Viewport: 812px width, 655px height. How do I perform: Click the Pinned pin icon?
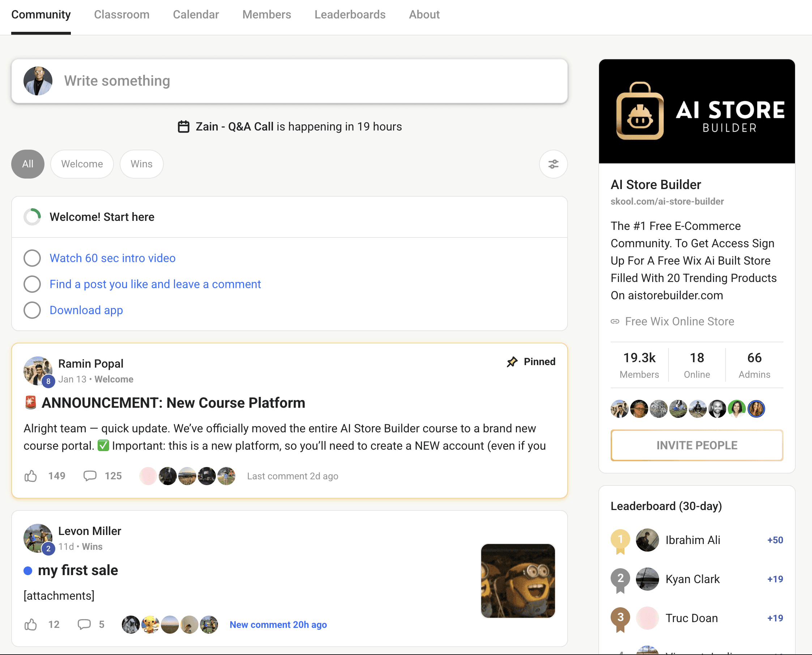pyautogui.click(x=512, y=362)
